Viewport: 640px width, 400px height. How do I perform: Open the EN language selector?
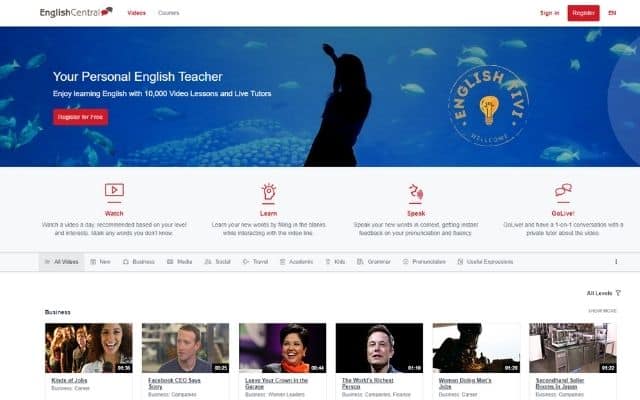[612, 13]
